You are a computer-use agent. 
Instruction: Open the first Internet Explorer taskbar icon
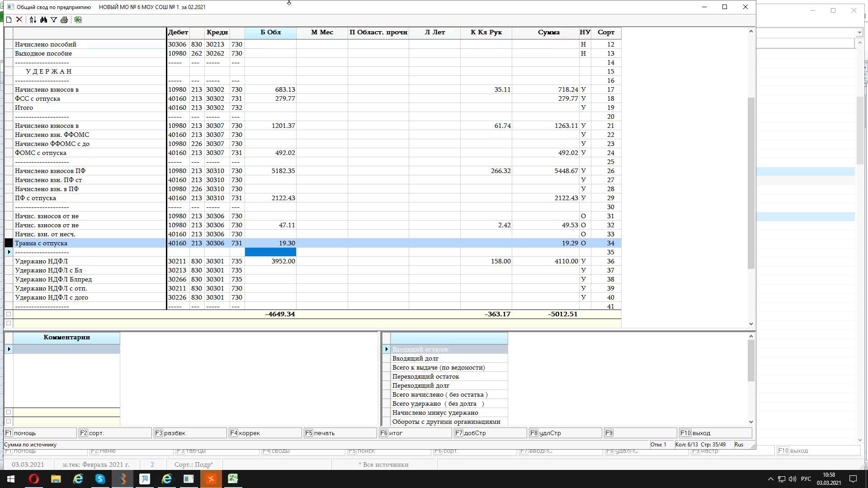78,479
